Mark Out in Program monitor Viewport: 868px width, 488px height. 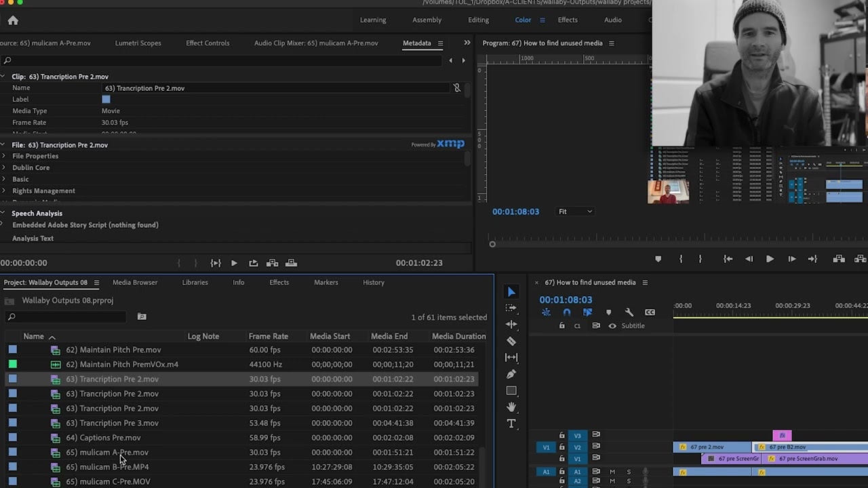(x=700, y=259)
